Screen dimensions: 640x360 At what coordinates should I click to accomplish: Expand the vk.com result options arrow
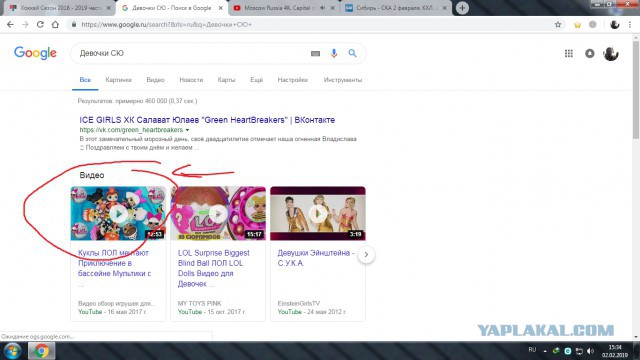(x=187, y=130)
